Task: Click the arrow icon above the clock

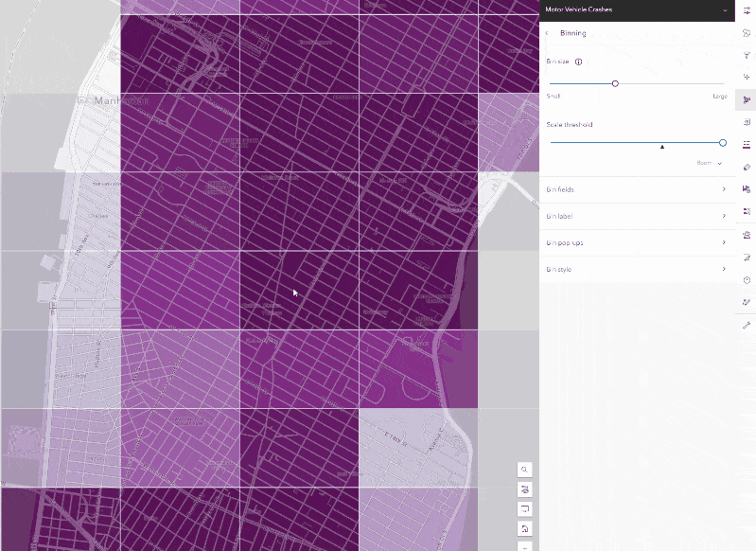Action: 747,258
